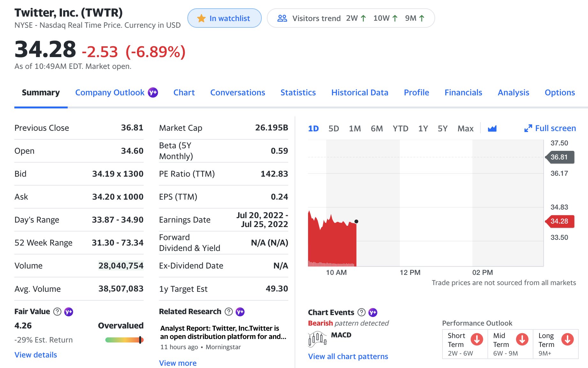Screen dimensions: 588x368
Task: Click the red 34.28 current price tag
Action: coord(560,221)
